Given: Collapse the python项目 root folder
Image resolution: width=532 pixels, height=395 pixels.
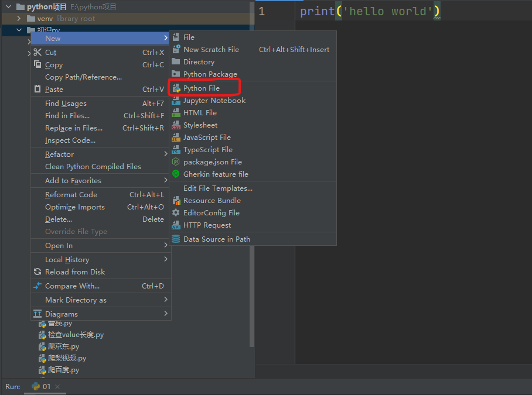Looking at the screenshot, I should 8,7.
